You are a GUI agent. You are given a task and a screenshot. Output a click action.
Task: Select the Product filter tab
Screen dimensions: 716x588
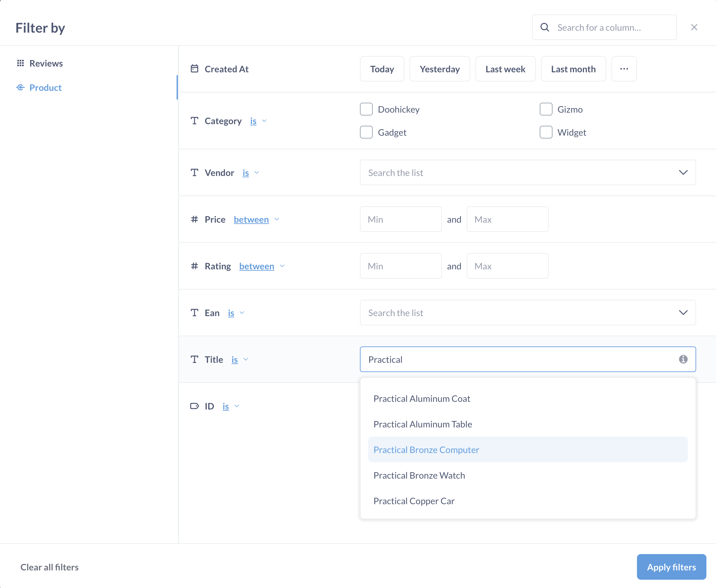[x=45, y=87]
